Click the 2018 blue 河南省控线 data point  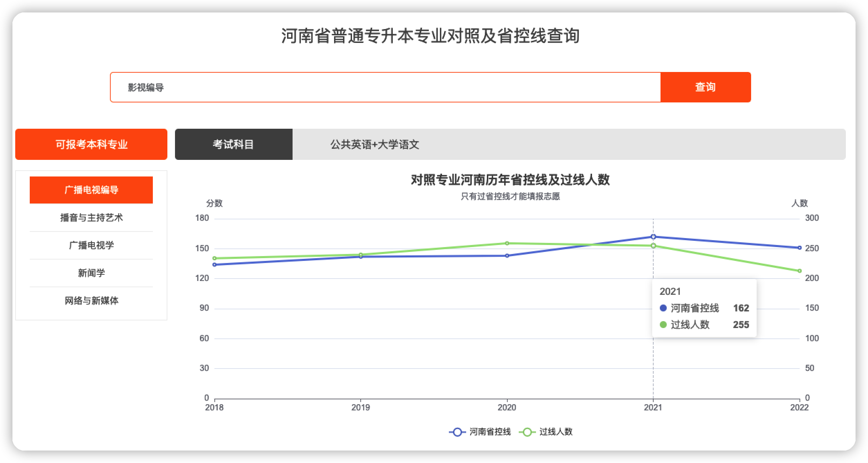coord(214,265)
